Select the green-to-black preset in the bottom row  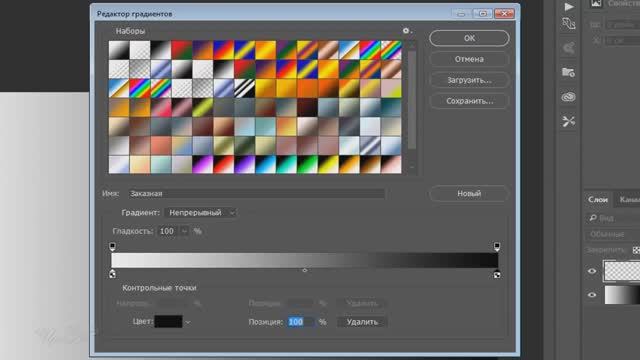click(307, 164)
